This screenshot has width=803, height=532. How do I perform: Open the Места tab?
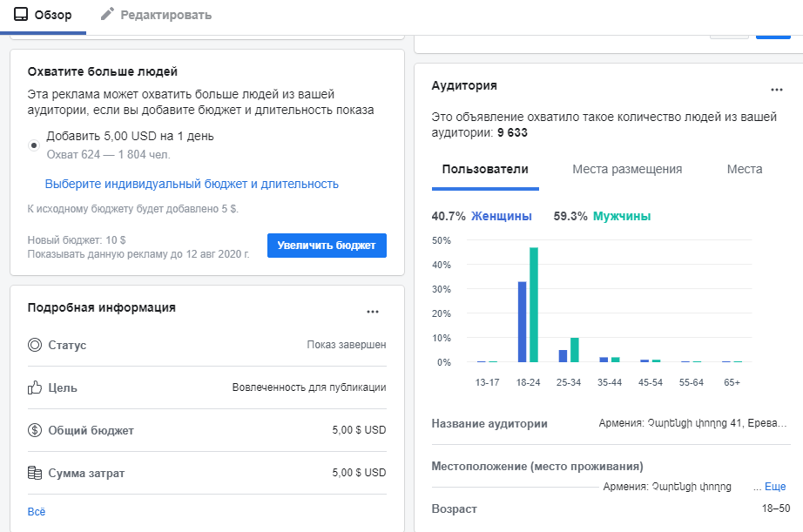coord(744,170)
